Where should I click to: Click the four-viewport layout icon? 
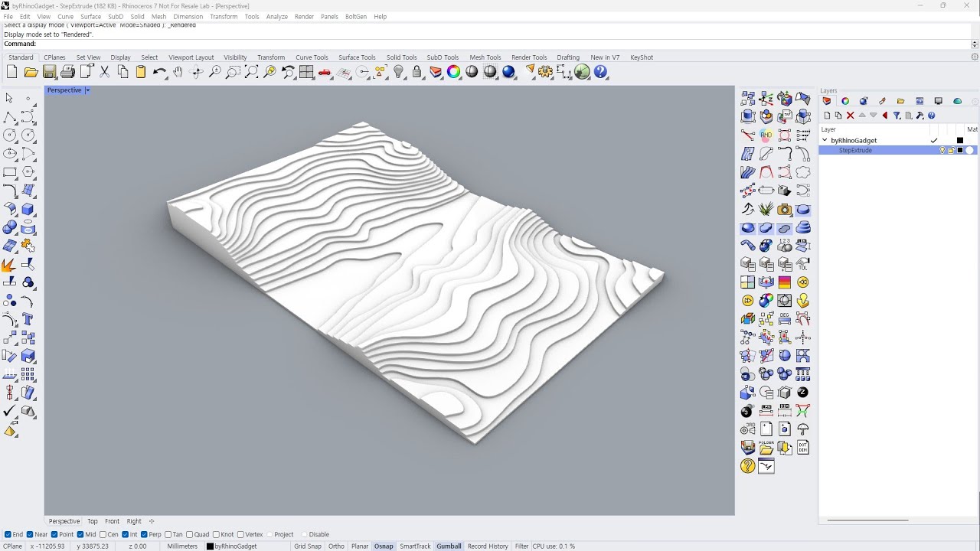(x=306, y=72)
